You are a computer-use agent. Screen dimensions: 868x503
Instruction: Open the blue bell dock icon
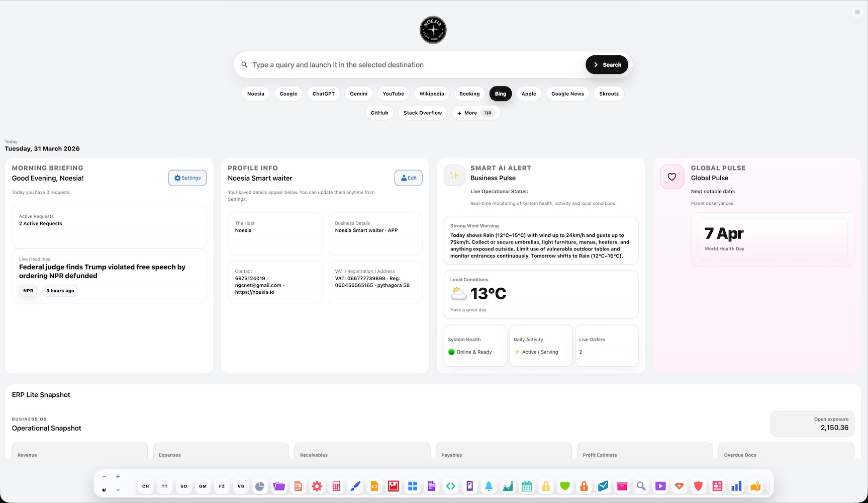coord(489,486)
